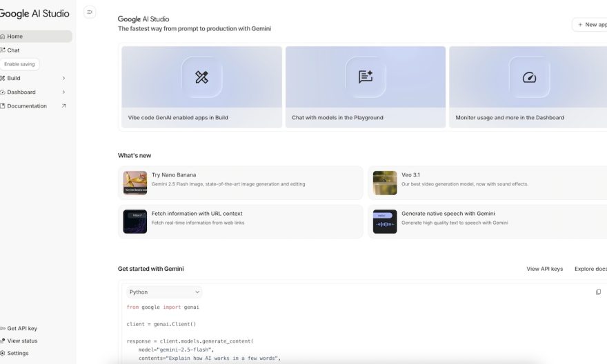Viewport: 607px width, 364px height.
Task: Open the Python language dropdown
Action: 164,292
